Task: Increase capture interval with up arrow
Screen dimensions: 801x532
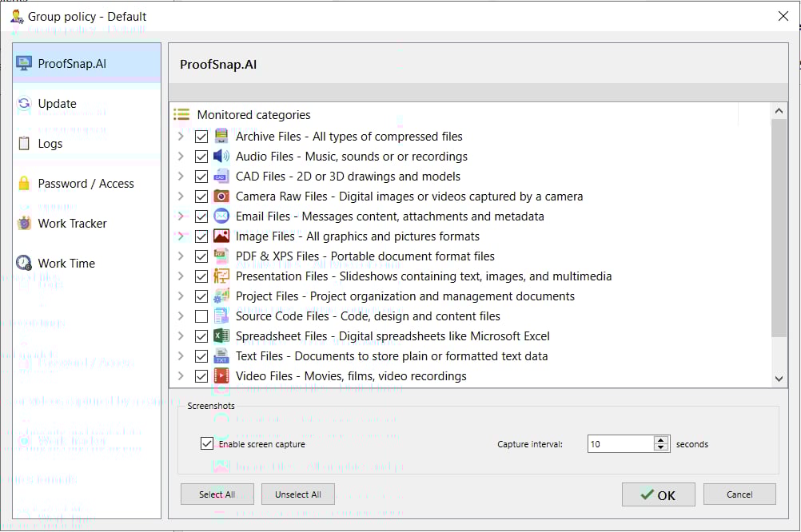Action: pos(661,440)
